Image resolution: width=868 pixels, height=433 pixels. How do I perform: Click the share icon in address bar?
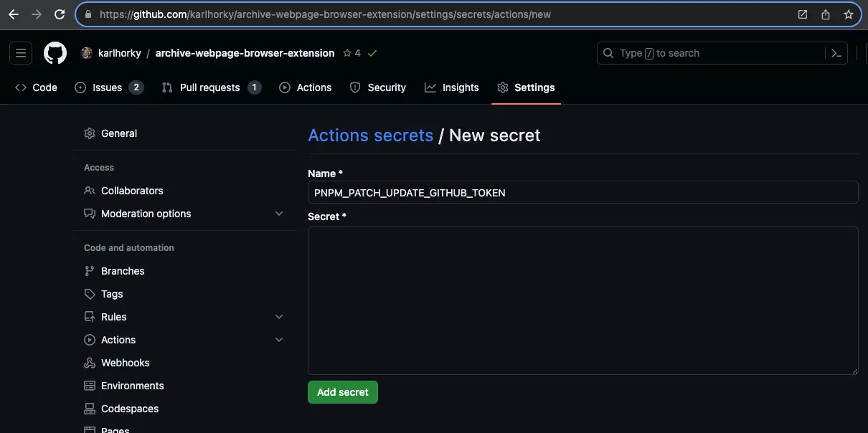point(826,14)
